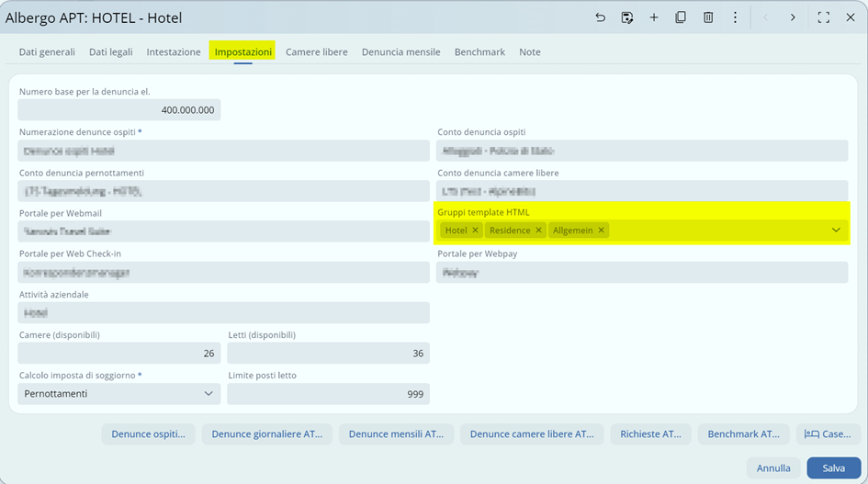
Task: Open the three-dot more options menu
Action: (735, 17)
